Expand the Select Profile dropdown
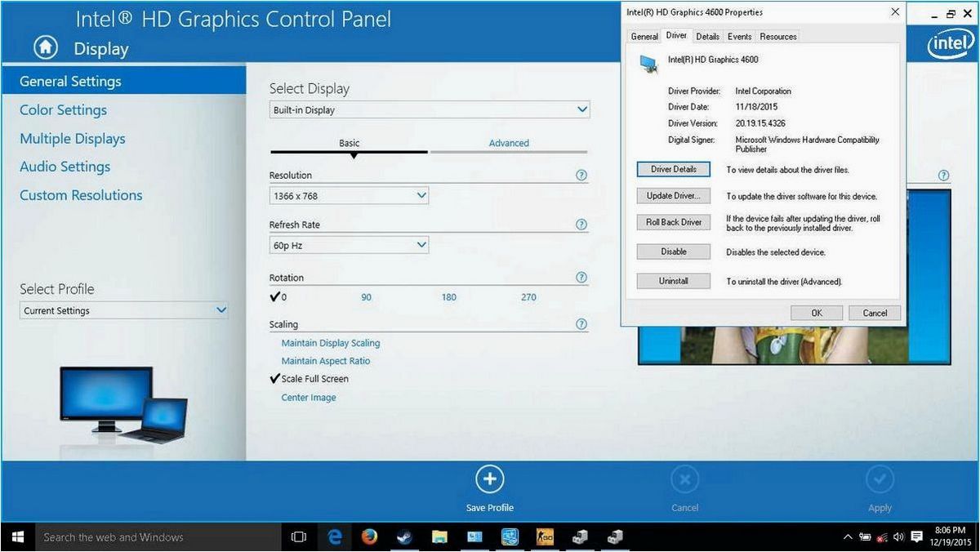Screen dimensions: 980x552 coord(124,310)
